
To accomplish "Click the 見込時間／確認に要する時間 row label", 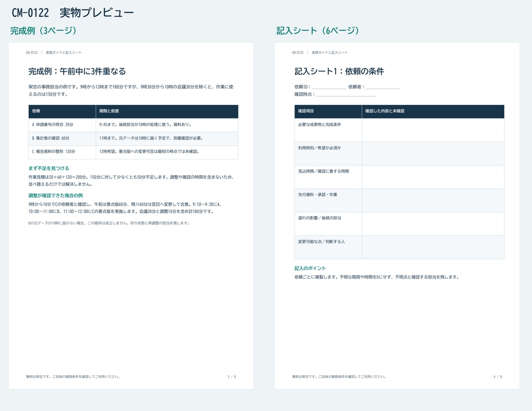I will 323,171.
